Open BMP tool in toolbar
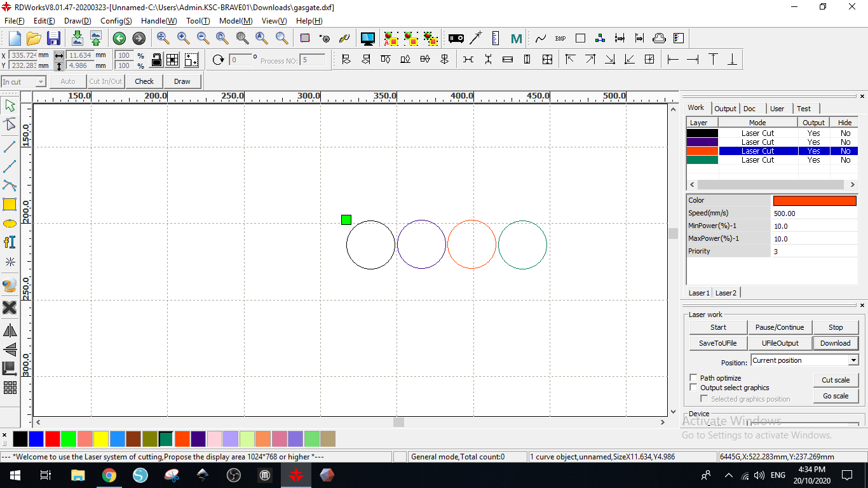Image resolution: width=868 pixels, height=488 pixels. [x=560, y=39]
